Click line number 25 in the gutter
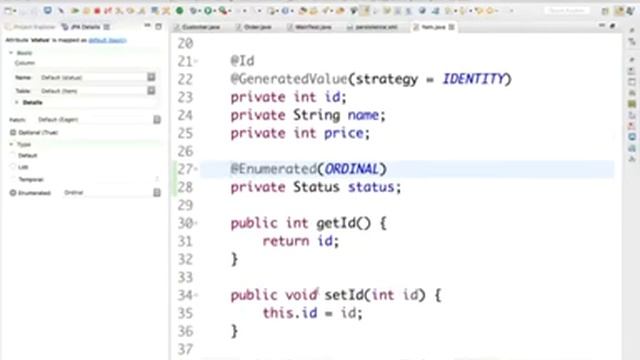The image size is (640, 360). pos(185,133)
